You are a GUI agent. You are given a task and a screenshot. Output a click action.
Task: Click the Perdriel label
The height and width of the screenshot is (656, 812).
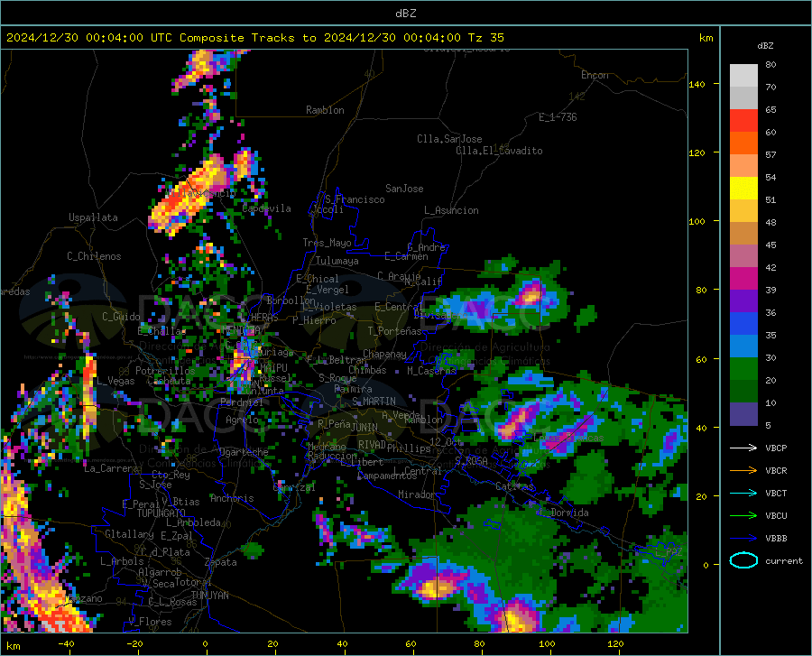point(242,402)
